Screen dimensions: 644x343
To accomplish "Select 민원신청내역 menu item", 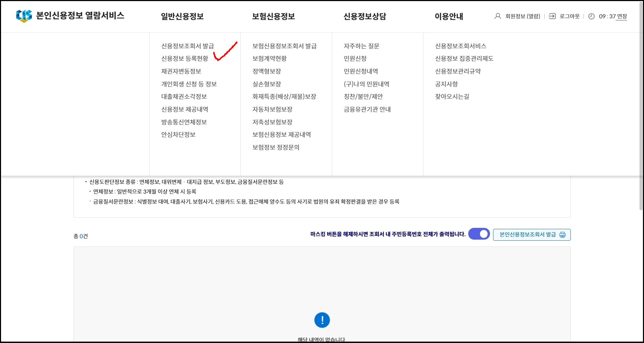I will pyautogui.click(x=361, y=71).
